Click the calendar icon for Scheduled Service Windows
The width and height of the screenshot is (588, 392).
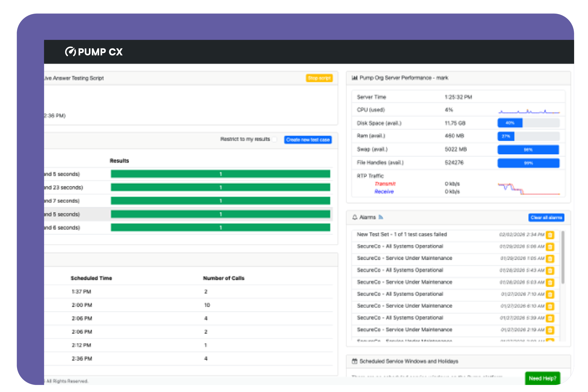tap(354, 361)
